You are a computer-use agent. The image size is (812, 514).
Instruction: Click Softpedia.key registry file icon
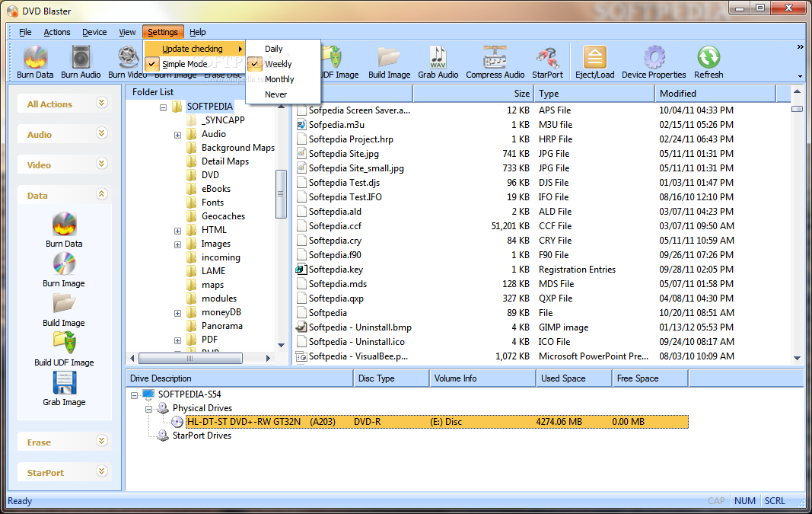301,270
